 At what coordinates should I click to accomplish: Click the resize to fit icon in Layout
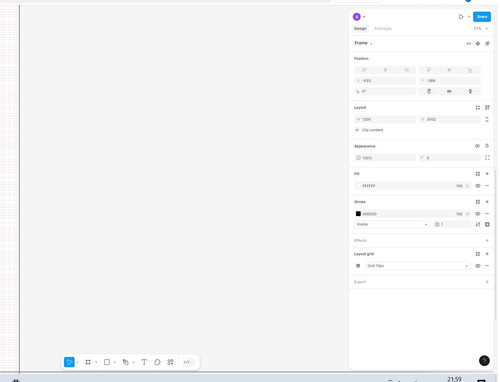tap(478, 108)
